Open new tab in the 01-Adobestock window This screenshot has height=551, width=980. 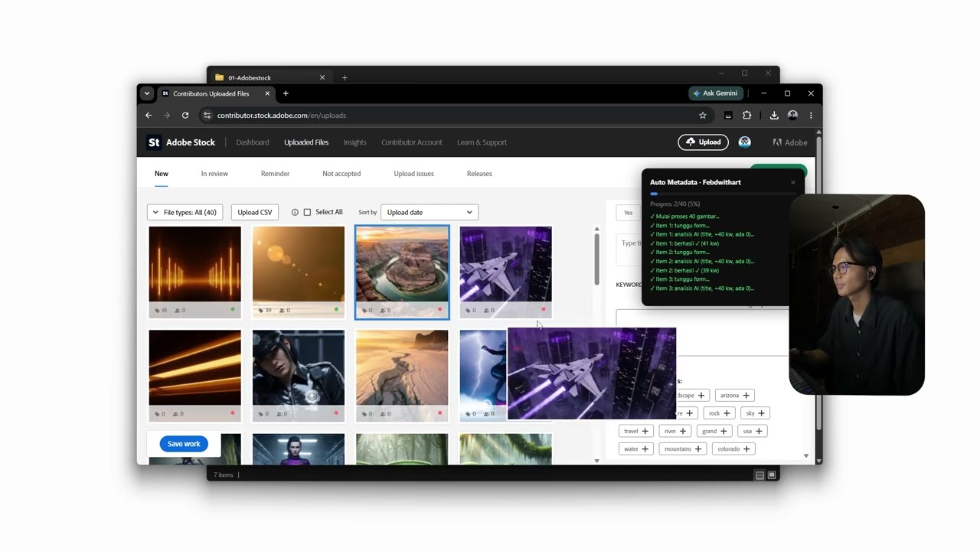345,77
